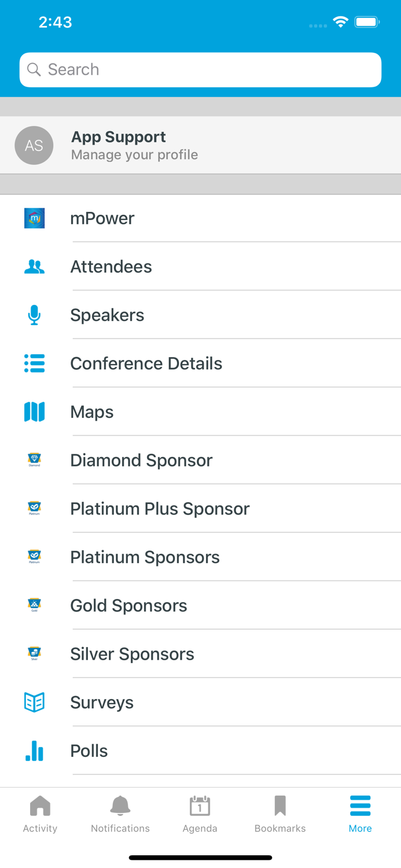Tap the Attendees people icon

click(x=34, y=267)
